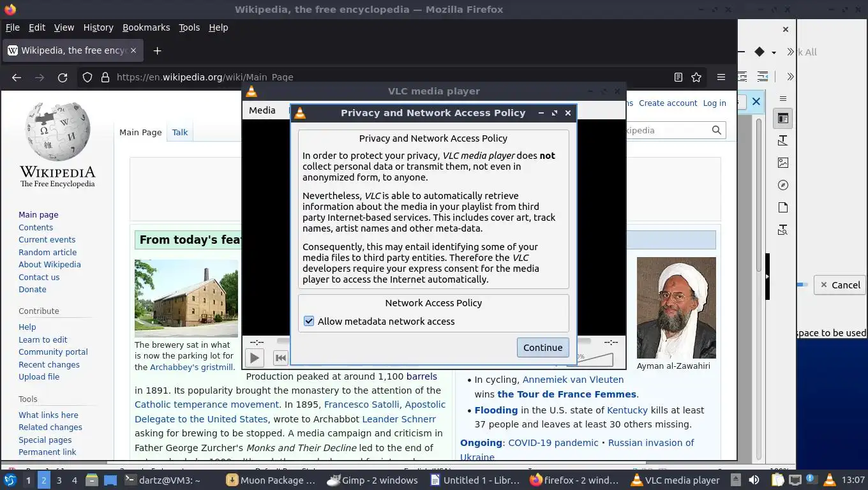Image resolution: width=868 pixels, height=490 pixels.
Task: Expand dropdown arrow beside diamond shape
Action: pos(774,52)
